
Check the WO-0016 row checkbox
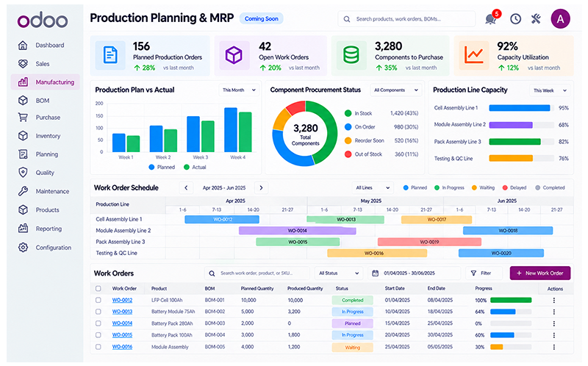pos(98,347)
